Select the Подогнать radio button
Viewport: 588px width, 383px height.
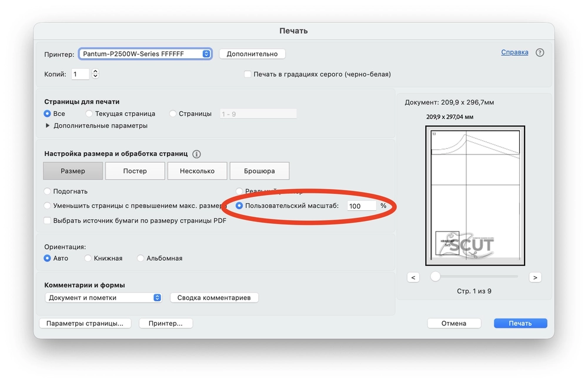pyautogui.click(x=47, y=191)
